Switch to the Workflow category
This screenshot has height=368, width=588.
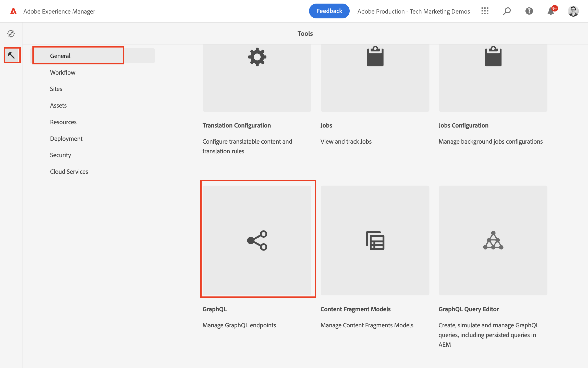[63, 72]
